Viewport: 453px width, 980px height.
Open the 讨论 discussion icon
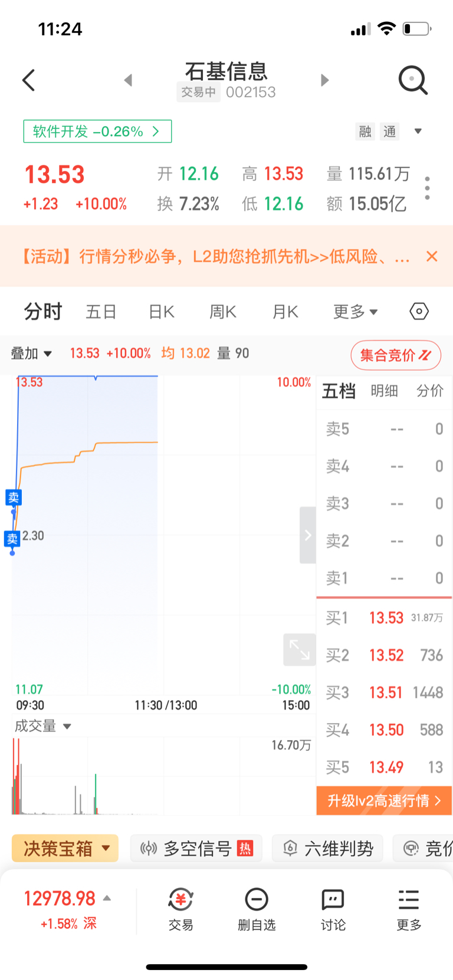tap(333, 909)
